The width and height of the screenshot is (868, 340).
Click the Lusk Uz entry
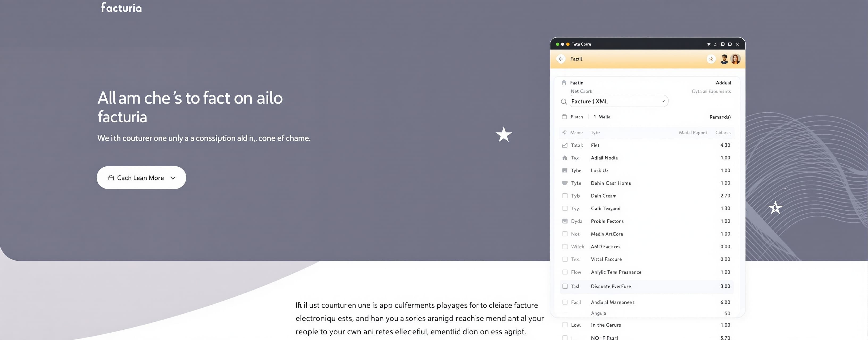pos(599,170)
